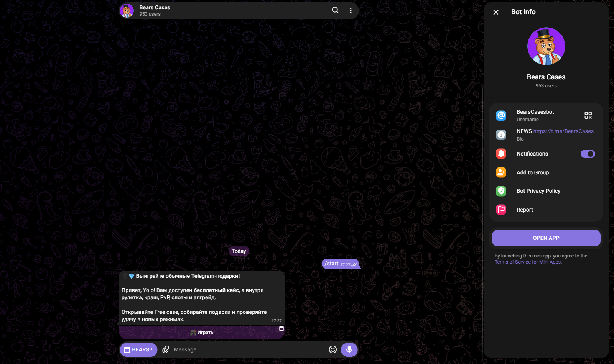
Task: Click the OPEN APP button
Action: click(x=546, y=238)
